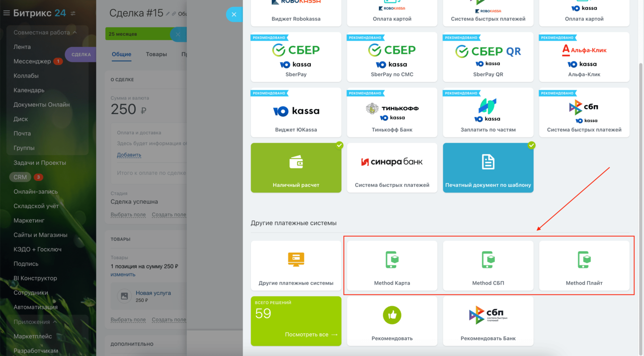Click Посмотреть все on the 59 solutions tile
The height and width of the screenshot is (356, 644).
[311, 335]
